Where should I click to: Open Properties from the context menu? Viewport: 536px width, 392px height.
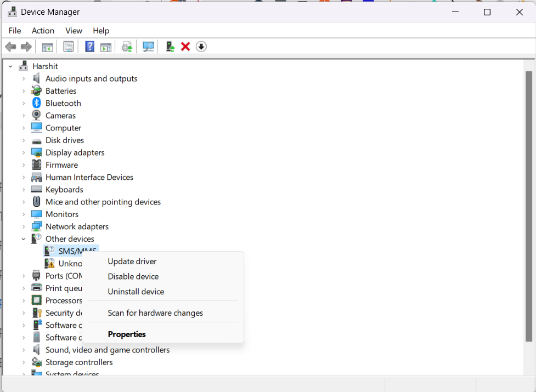click(x=127, y=334)
